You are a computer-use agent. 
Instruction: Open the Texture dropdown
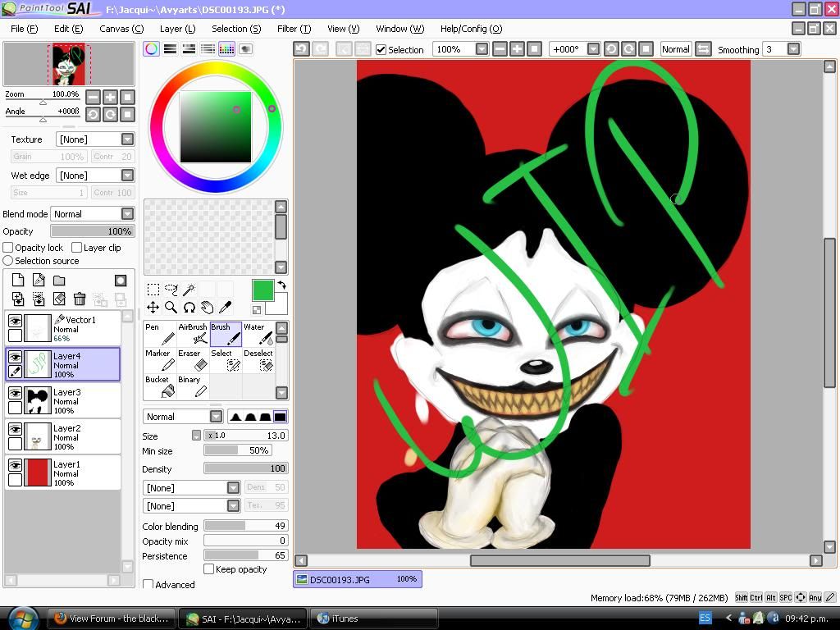click(x=127, y=139)
